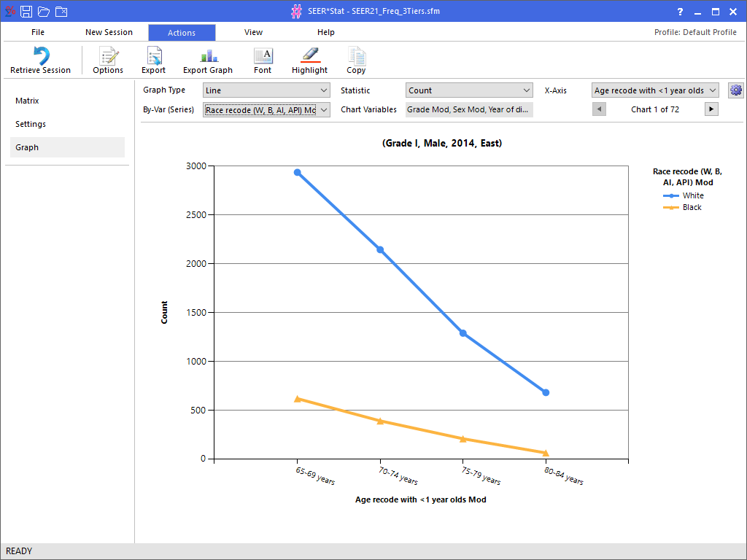Click the open folder icon in title bar
Screen dimensions: 747x560
pos(44,11)
